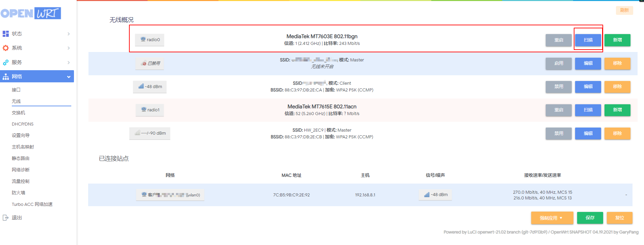
Task: Click the connected station signal badge
Action: [435, 195]
